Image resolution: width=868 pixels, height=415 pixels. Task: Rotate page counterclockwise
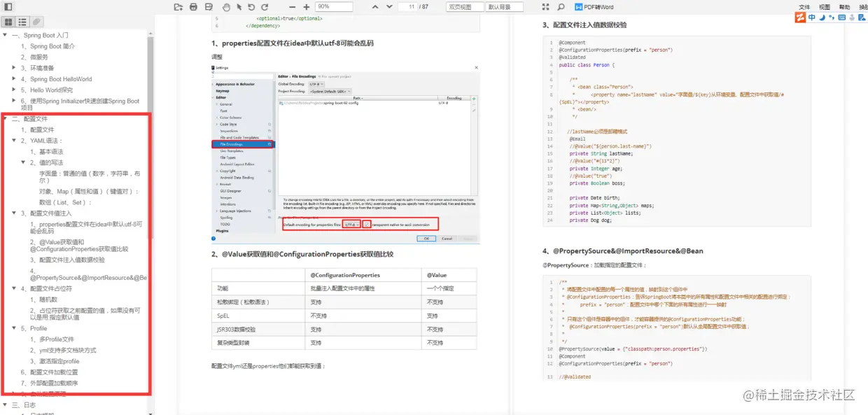(x=252, y=6)
